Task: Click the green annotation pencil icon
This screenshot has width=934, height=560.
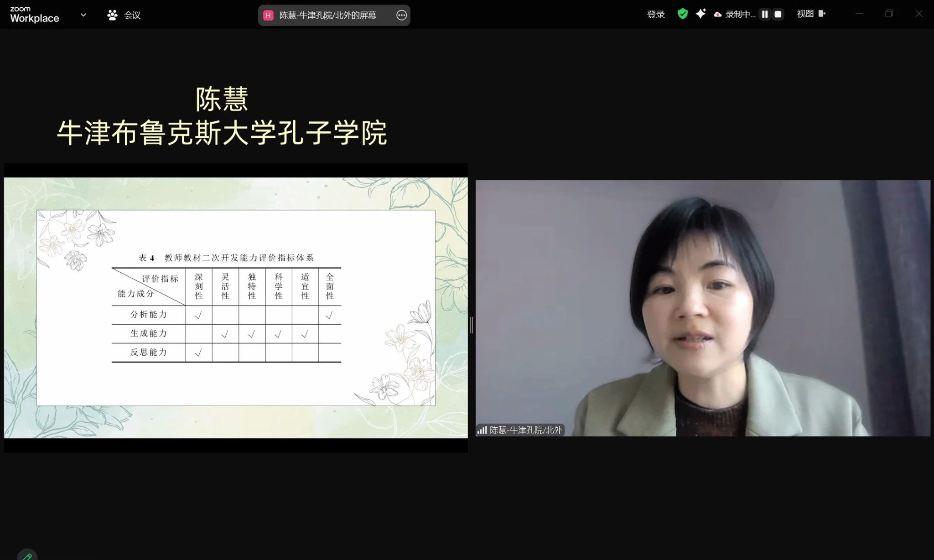Action: tap(27, 556)
